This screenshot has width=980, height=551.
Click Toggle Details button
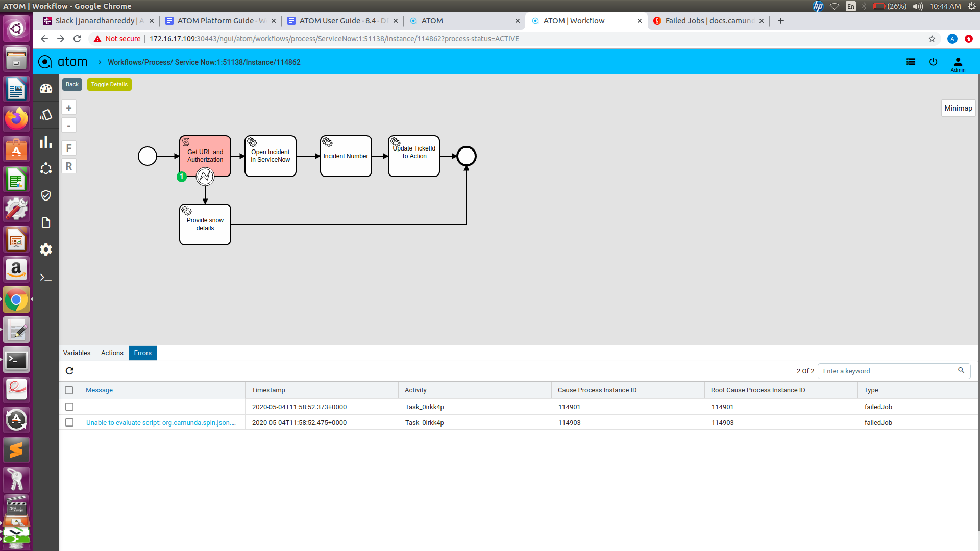coord(109,84)
